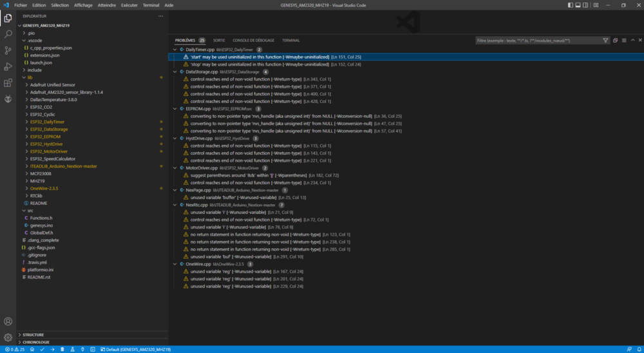Open the Manage gear icon
Viewport: 644px width, 353px height.
pos(8,338)
